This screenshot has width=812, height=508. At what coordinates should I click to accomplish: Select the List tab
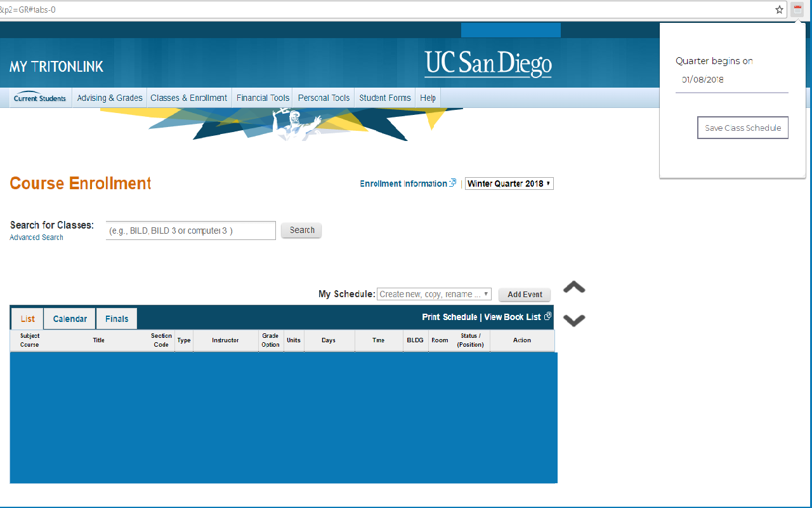point(27,318)
